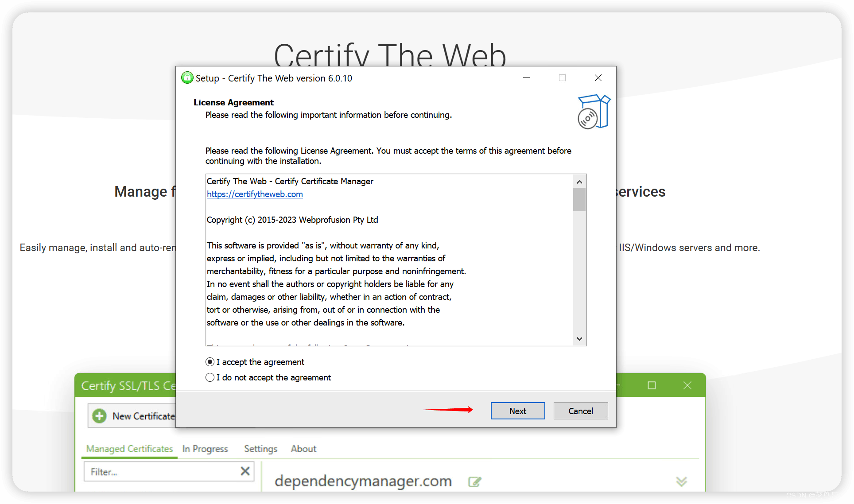Click the 'Certify The Web' page heading
Screen dimensions: 854x504
point(390,55)
